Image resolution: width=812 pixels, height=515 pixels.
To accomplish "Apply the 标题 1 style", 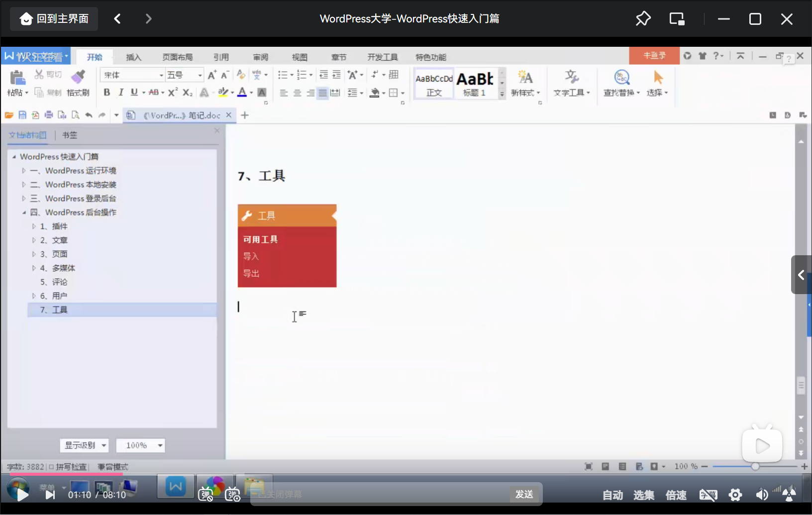I will point(475,84).
